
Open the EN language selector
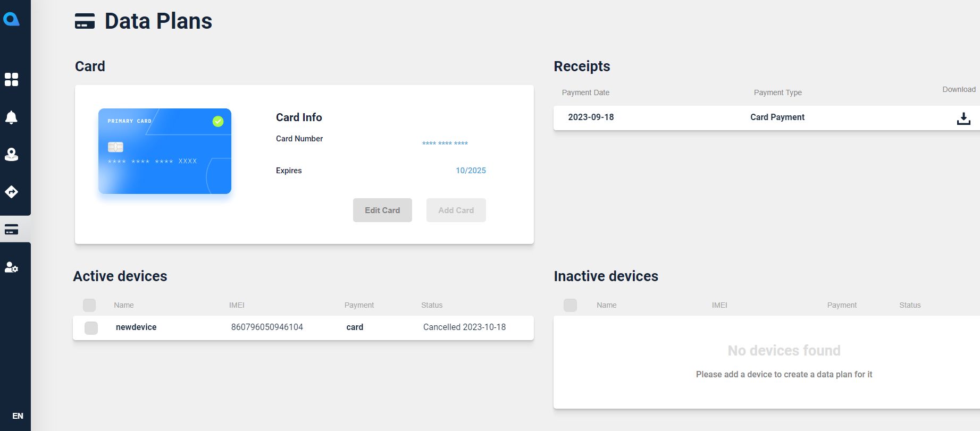click(18, 416)
